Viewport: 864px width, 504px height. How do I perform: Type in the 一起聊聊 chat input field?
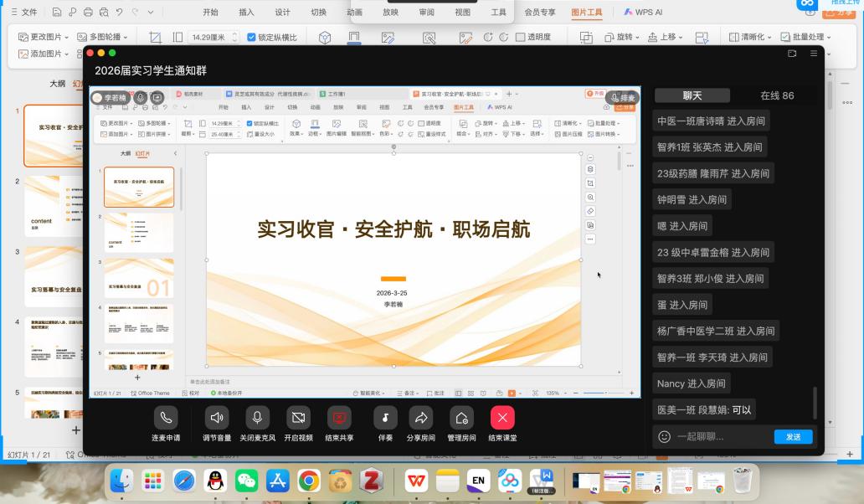[x=720, y=436]
